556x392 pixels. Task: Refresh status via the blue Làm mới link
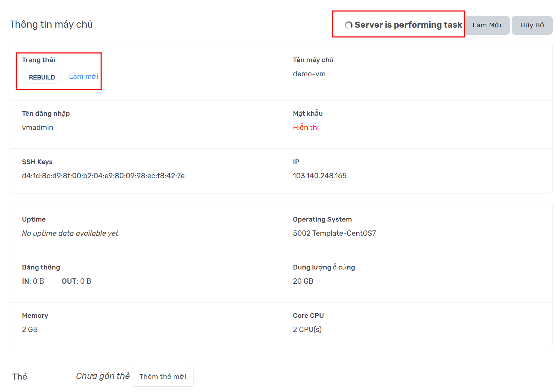click(x=83, y=76)
